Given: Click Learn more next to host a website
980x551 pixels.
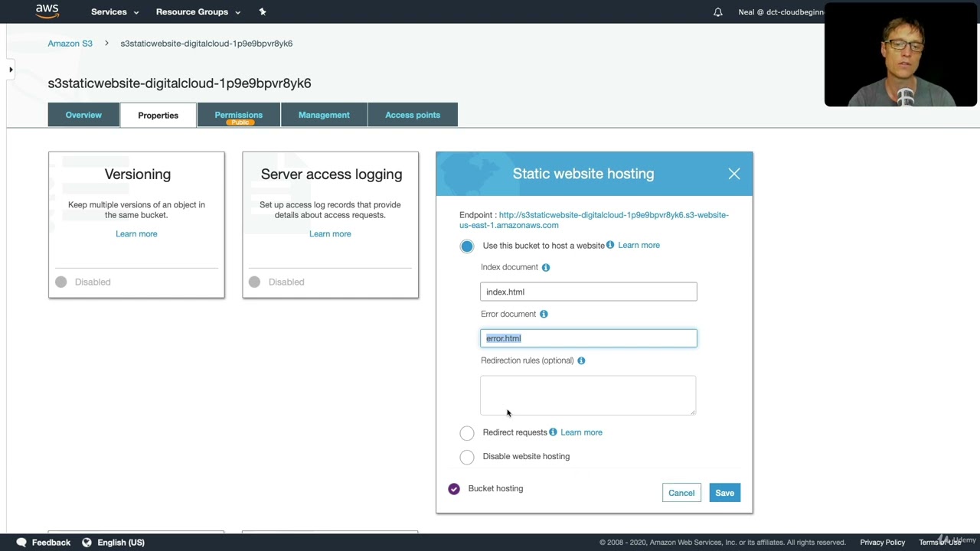Looking at the screenshot, I should (x=639, y=246).
